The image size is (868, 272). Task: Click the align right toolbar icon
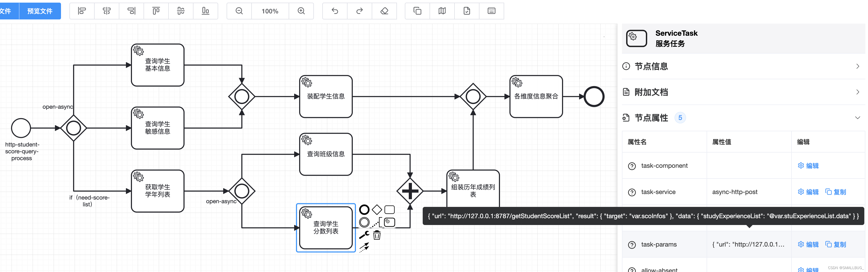coord(131,11)
